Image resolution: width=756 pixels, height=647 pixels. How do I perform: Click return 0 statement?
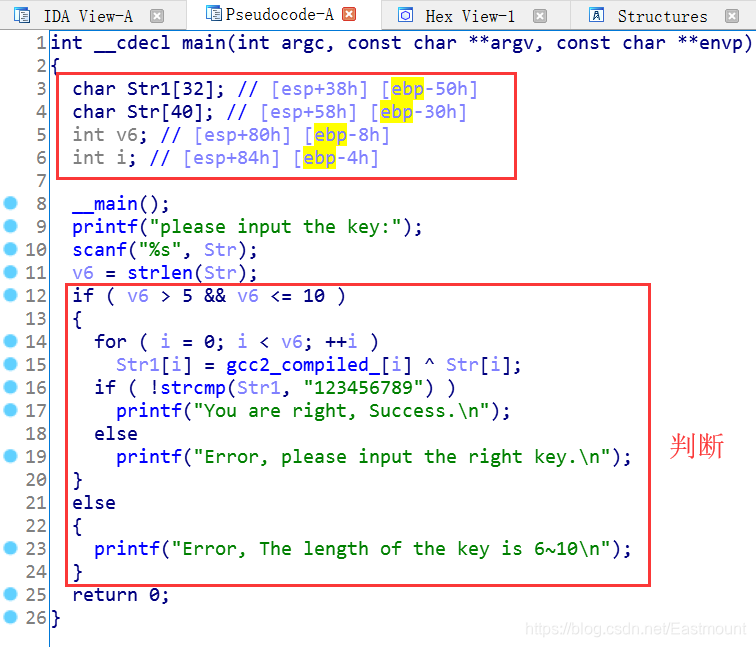click(x=121, y=595)
